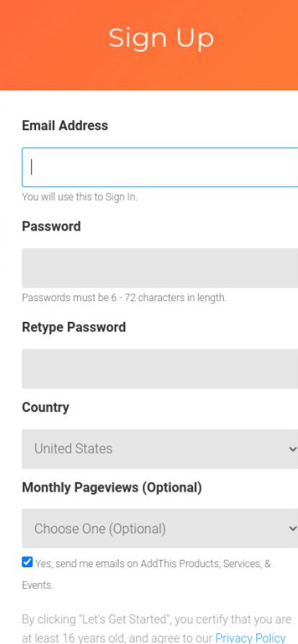This screenshot has width=298, height=644.
Task: Open the Choose One (Optional) pageviews dropdown
Action: 160,528
